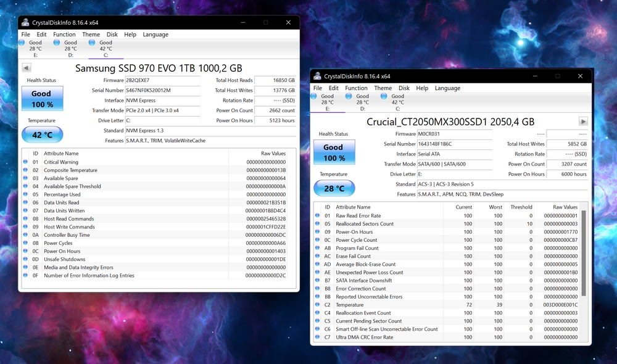Click Samsung Transfer Mode field PCIe 3.0 x4

[163, 110]
